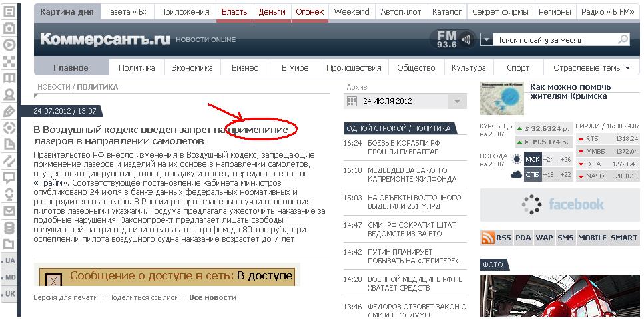Click the MOBILE version button
The width and height of the screenshot is (644, 328).
coord(592,238)
